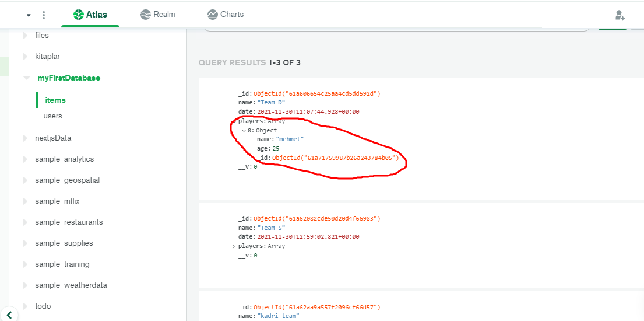Click the Realm icon
Image resolution: width=644 pixels, height=321 pixels.
(x=145, y=15)
